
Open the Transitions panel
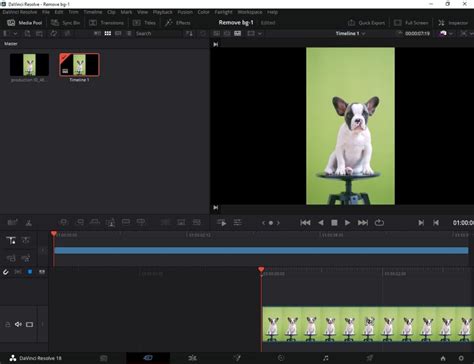pos(106,23)
